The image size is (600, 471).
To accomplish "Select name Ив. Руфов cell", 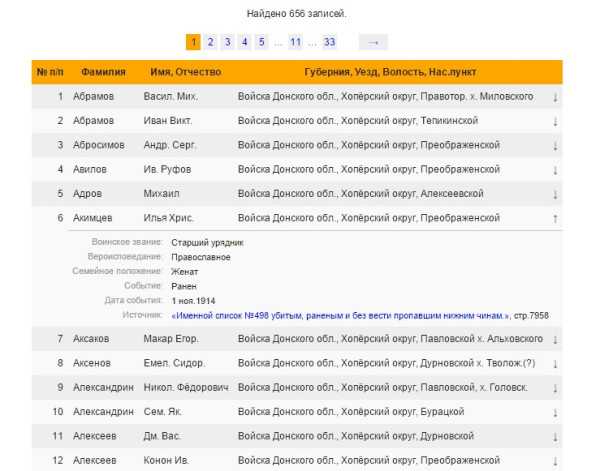I will (x=167, y=169).
